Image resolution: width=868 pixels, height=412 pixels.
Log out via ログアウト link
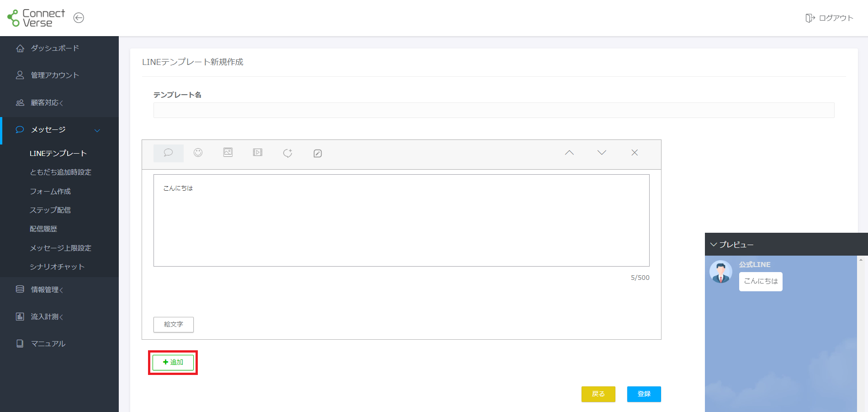pyautogui.click(x=836, y=18)
